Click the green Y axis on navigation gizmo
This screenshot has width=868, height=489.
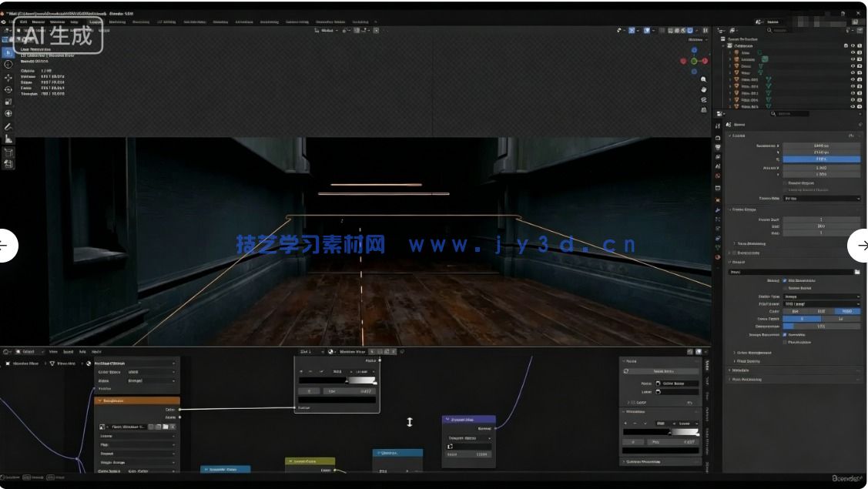click(694, 61)
